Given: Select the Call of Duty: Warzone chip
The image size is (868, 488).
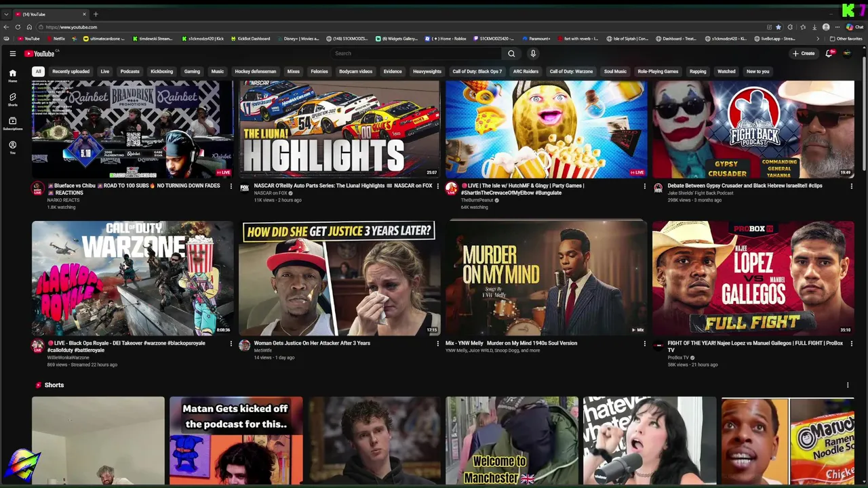Looking at the screenshot, I should click(x=571, y=71).
